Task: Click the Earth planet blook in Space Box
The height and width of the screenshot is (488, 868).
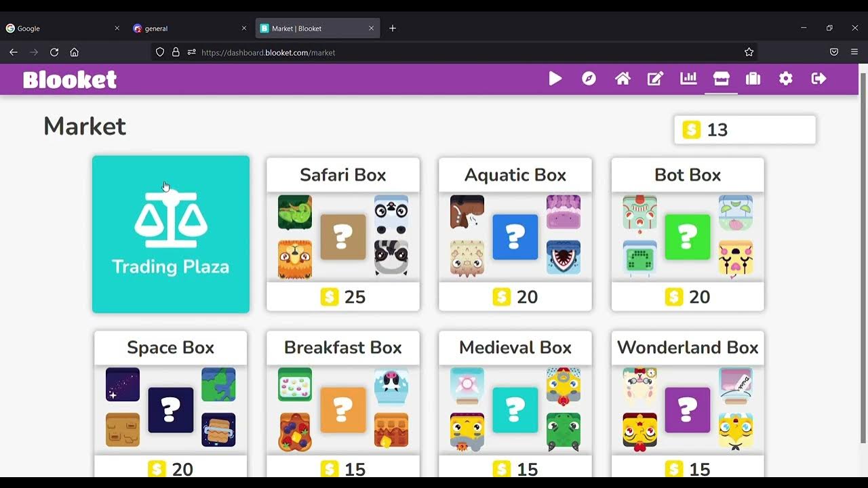Action: point(218,385)
